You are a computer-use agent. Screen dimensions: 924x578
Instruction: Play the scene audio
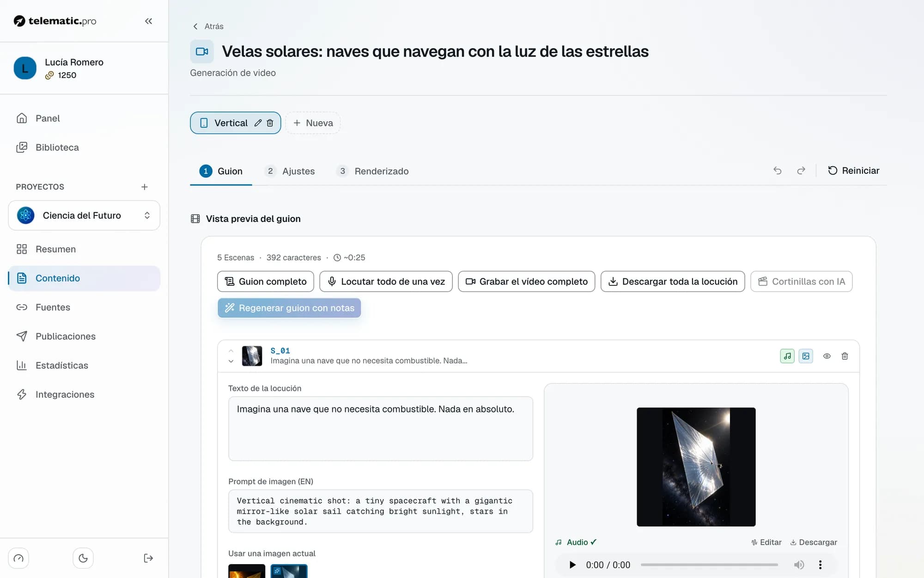pos(572,565)
